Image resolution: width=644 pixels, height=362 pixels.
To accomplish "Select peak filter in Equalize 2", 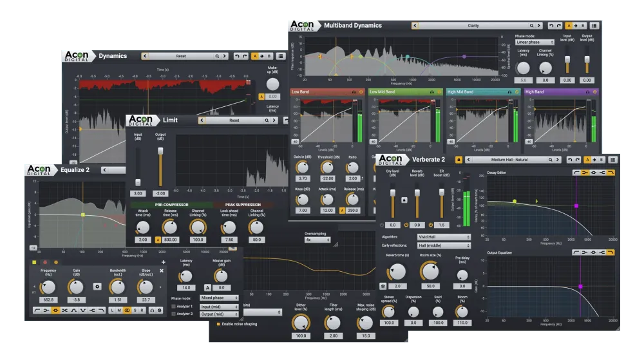I will 55,310.
